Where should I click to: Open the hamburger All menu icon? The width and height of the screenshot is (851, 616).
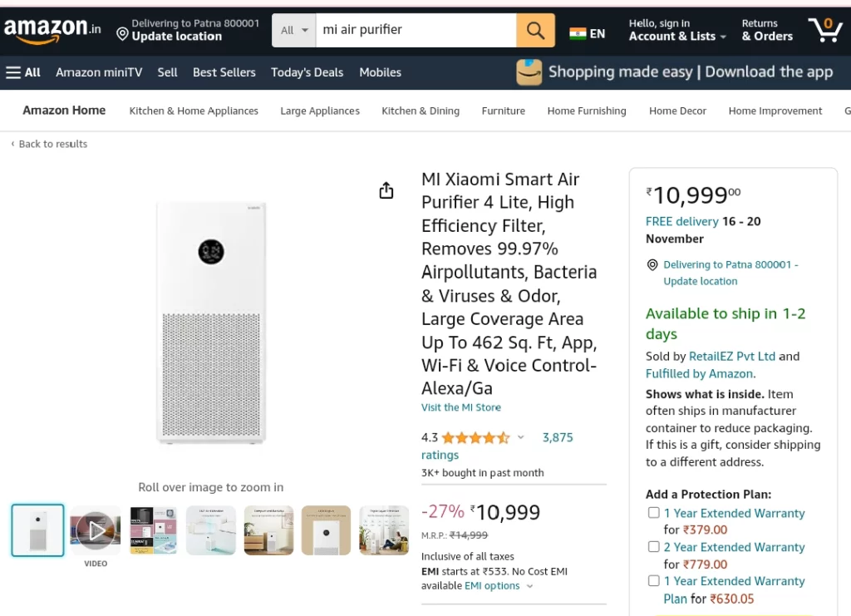(13, 72)
